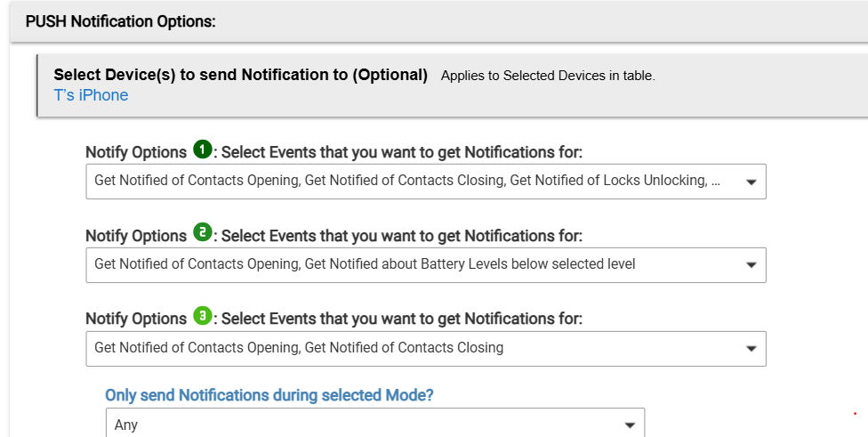Open the T's iPhone device link
This screenshot has width=868, height=437.
91,95
